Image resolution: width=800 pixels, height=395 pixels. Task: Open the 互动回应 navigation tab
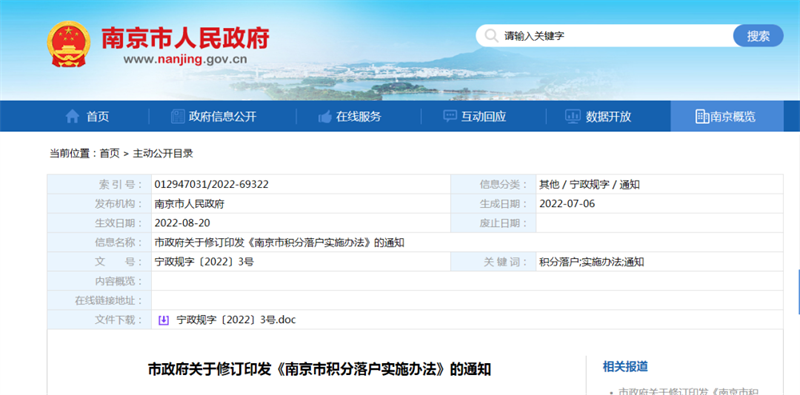click(483, 116)
